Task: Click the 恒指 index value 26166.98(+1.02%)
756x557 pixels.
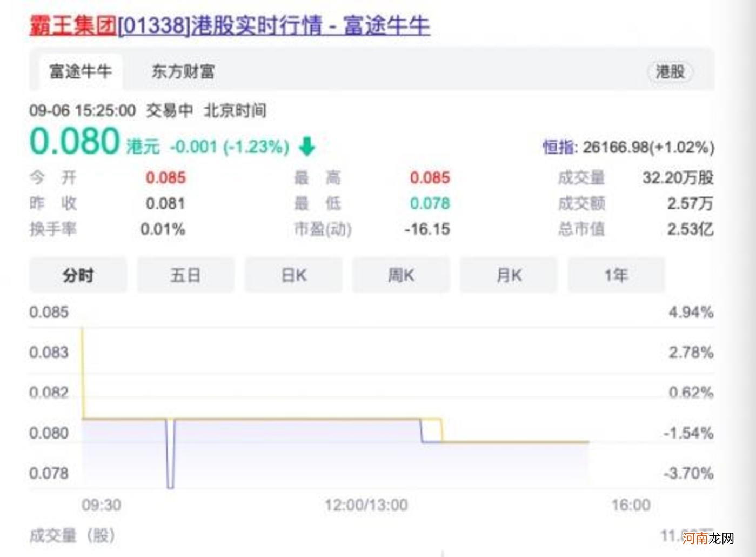Action: pos(648,147)
